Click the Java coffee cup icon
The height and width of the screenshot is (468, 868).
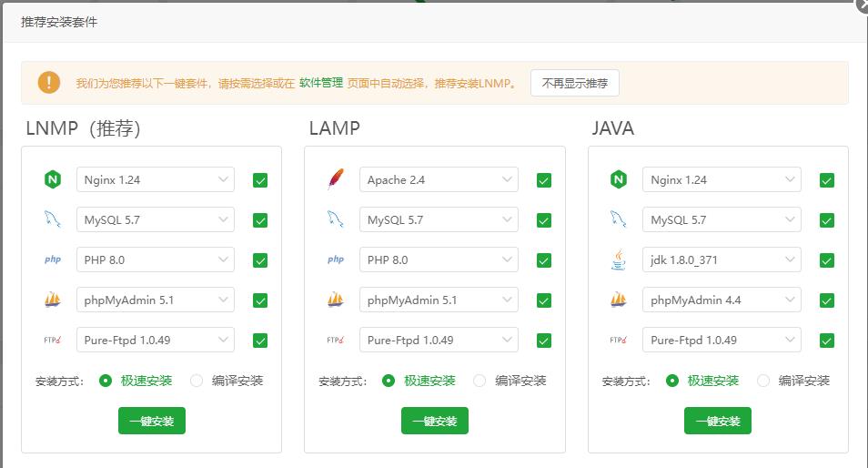(x=619, y=259)
